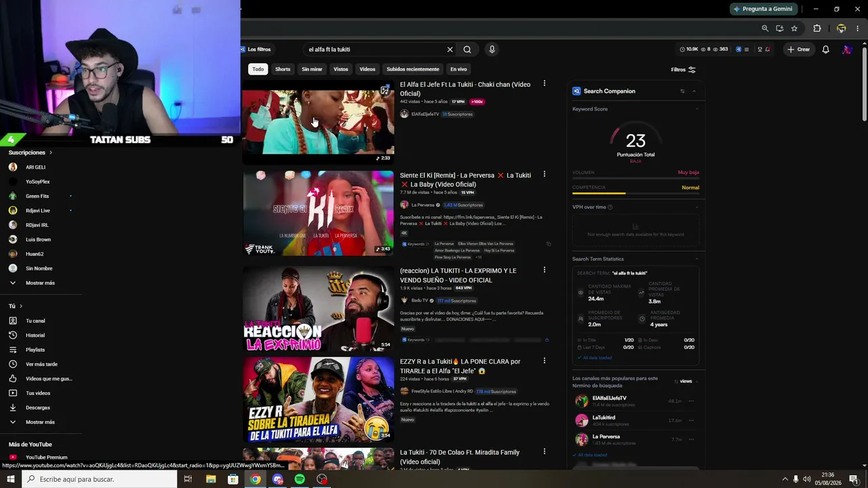The width and height of the screenshot is (868, 488).
Task: Open YouTube notifications bell
Action: [x=825, y=49]
